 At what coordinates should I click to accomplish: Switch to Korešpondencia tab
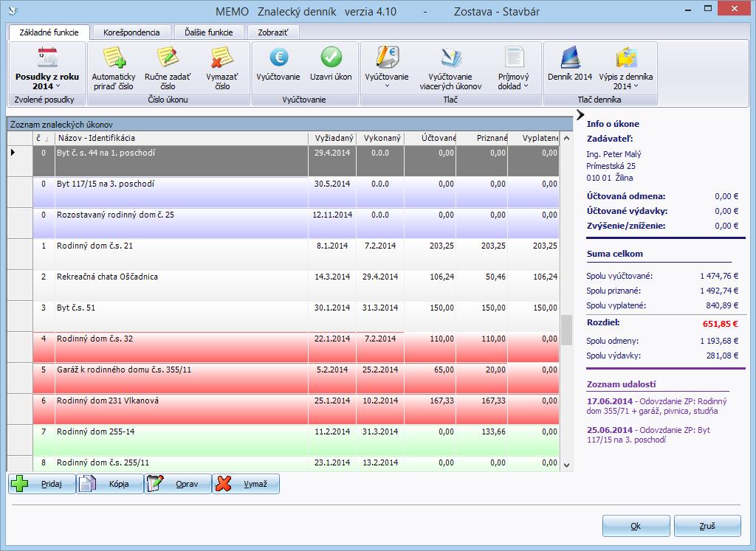[131, 32]
